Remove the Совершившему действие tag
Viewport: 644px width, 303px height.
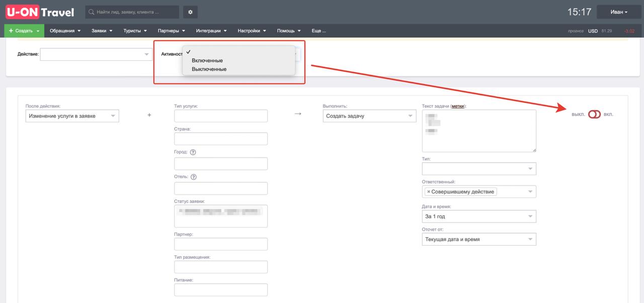[x=428, y=191]
